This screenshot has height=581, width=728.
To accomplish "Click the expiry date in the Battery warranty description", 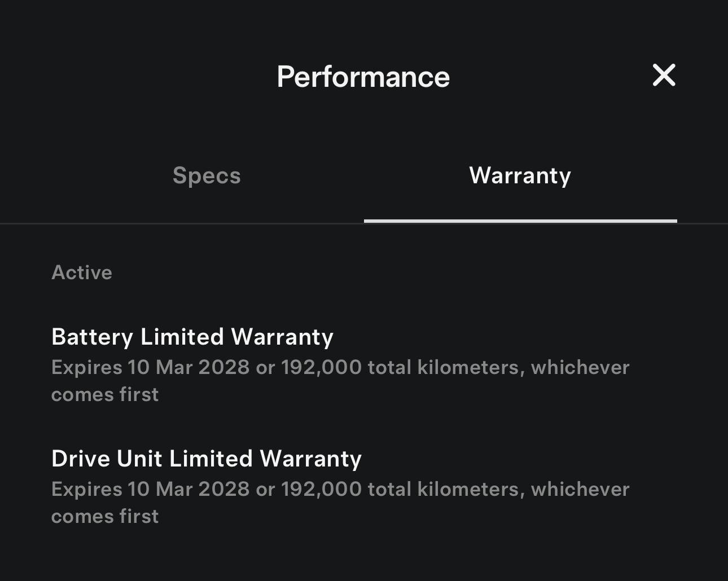I will point(188,367).
